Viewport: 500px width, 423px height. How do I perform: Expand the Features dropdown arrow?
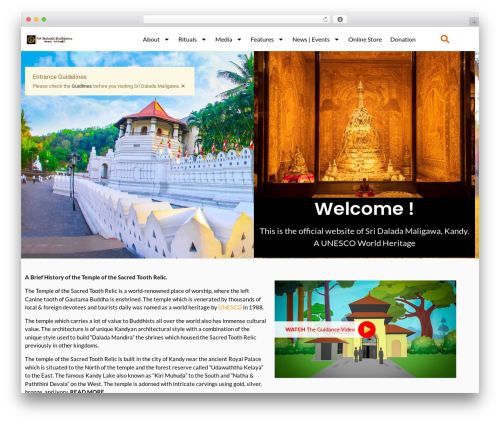(x=281, y=40)
